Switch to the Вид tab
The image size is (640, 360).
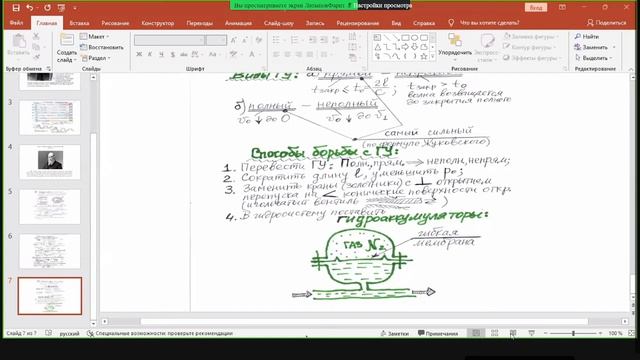coord(396,23)
